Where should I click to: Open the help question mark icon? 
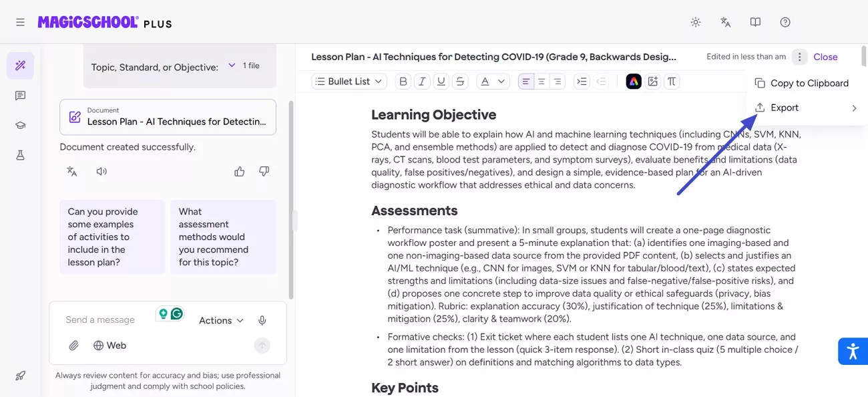click(x=785, y=22)
